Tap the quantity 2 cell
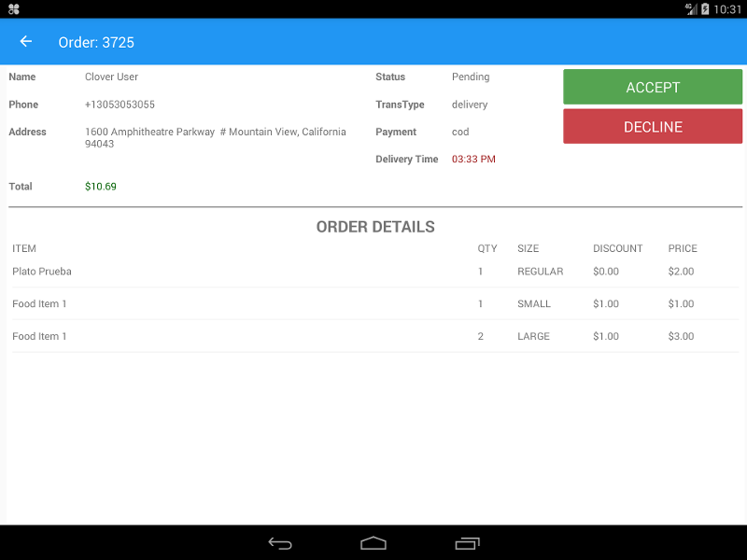Viewport: 747px width, 560px height. pos(480,336)
